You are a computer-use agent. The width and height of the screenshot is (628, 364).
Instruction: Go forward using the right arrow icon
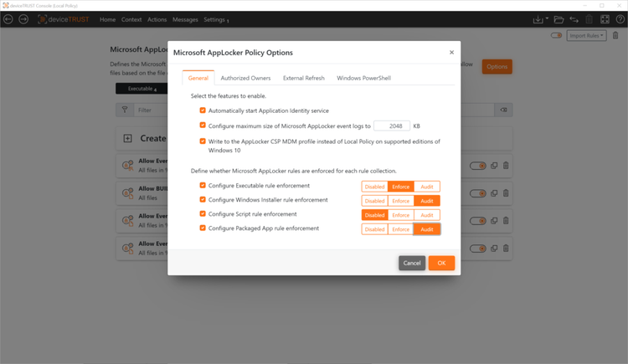click(23, 19)
